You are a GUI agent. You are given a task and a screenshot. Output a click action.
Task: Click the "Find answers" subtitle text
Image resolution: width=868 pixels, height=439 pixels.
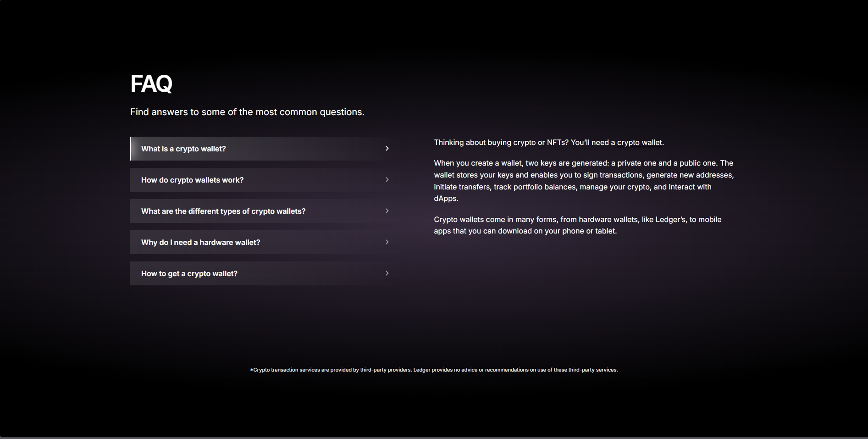click(247, 112)
